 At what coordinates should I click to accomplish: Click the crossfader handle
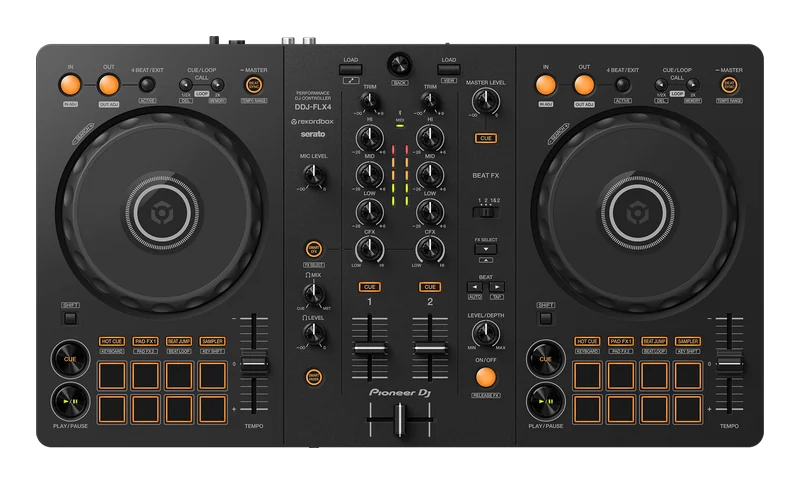pos(401,420)
